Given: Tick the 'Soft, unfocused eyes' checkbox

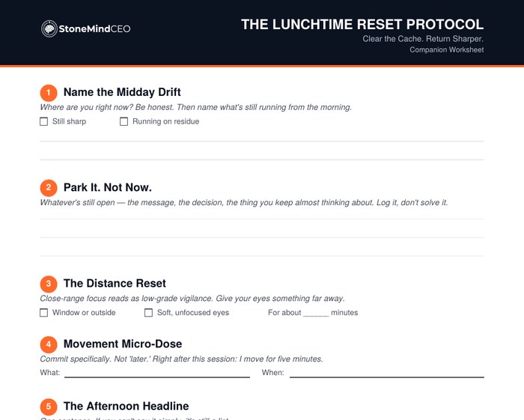Looking at the screenshot, I should (148, 313).
